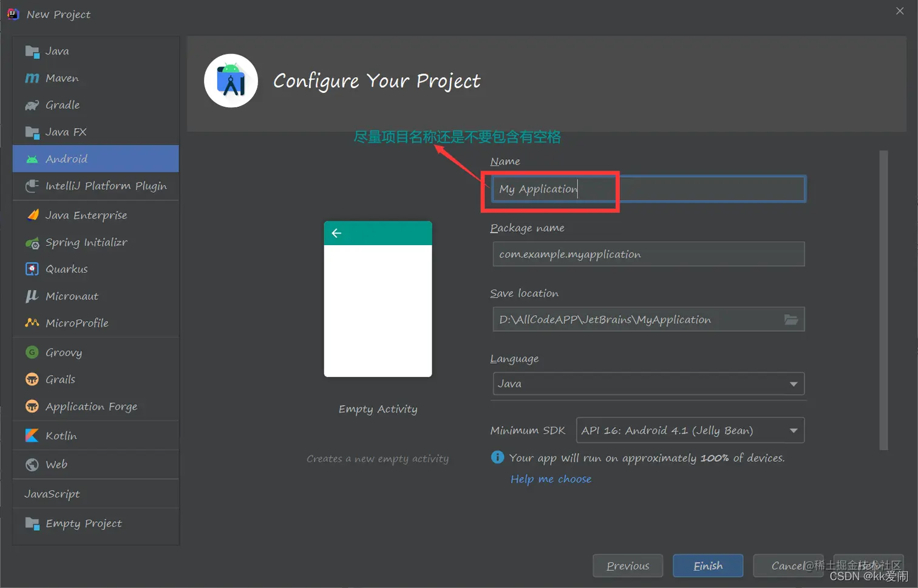Open the Minimum SDK dropdown
The width and height of the screenshot is (918, 588).
point(690,430)
